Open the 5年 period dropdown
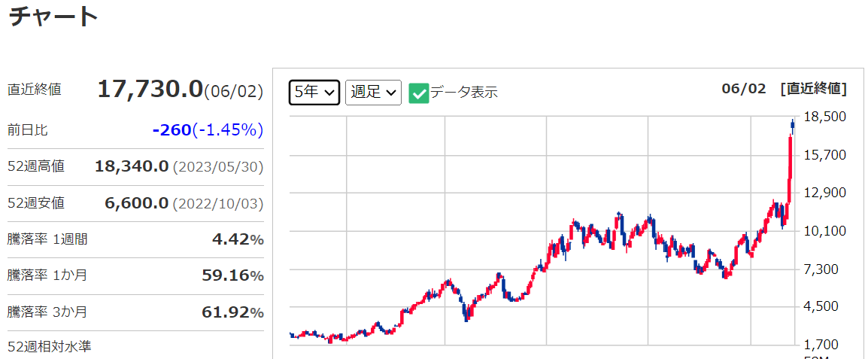The image size is (868, 359). (x=314, y=93)
